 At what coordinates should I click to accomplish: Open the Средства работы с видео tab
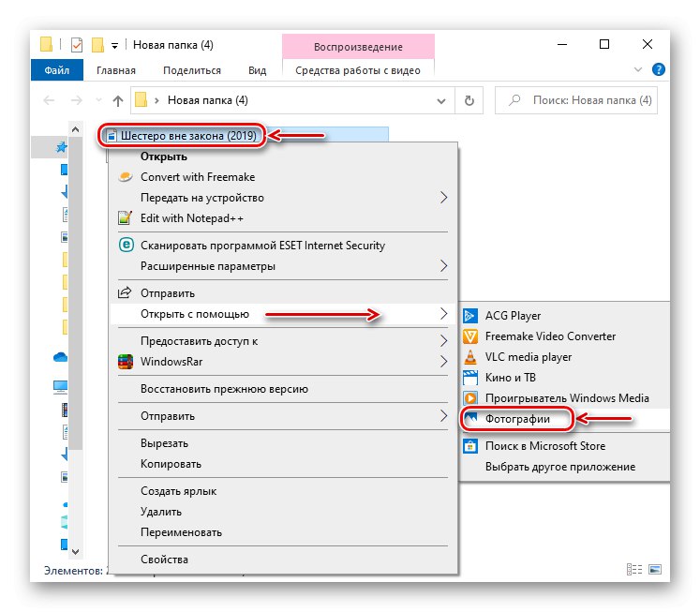click(358, 70)
